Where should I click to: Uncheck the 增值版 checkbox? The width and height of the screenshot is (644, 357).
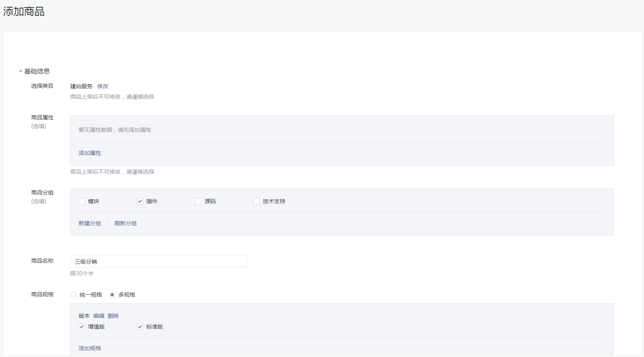click(82, 327)
